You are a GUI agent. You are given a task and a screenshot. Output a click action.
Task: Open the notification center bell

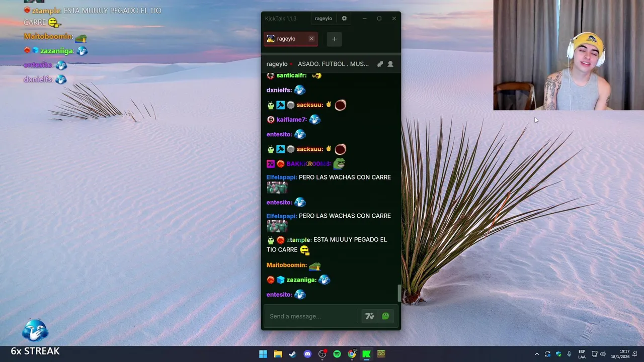(x=635, y=354)
